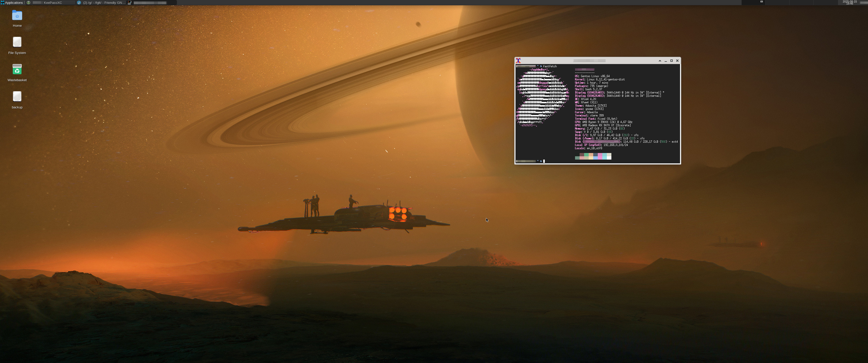The height and width of the screenshot is (363, 868).
Task: Click the xterm window title bar
Action: (589, 60)
